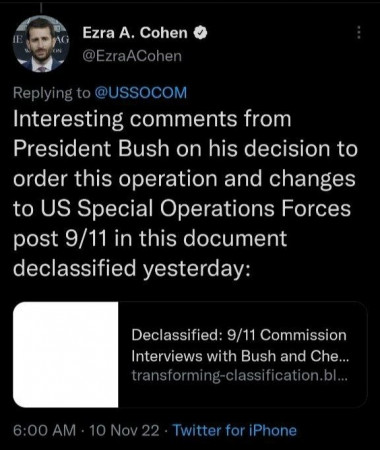Click the 'declassified yesterday:' tweet line
This screenshot has width=380, height=450.
pyautogui.click(x=132, y=268)
